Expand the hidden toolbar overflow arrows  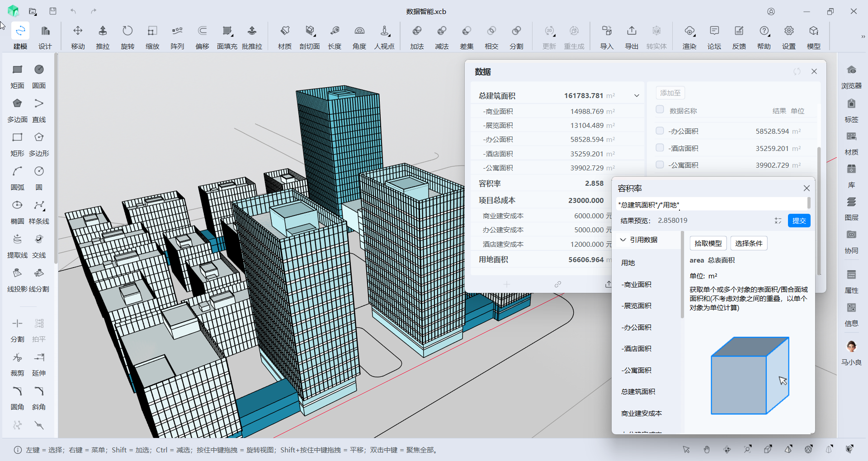coord(863,37)
